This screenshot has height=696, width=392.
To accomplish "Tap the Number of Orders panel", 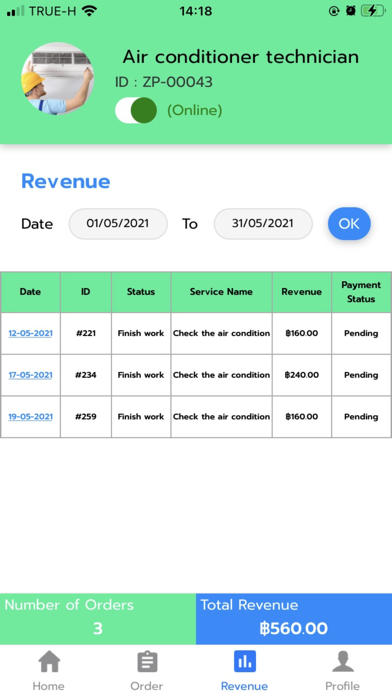I will (98, 619).
